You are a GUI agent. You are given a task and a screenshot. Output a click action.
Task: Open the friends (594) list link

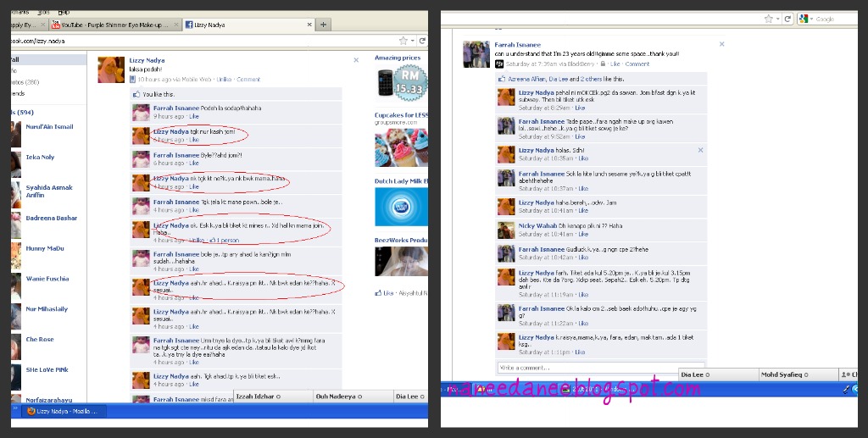(23, 113)
